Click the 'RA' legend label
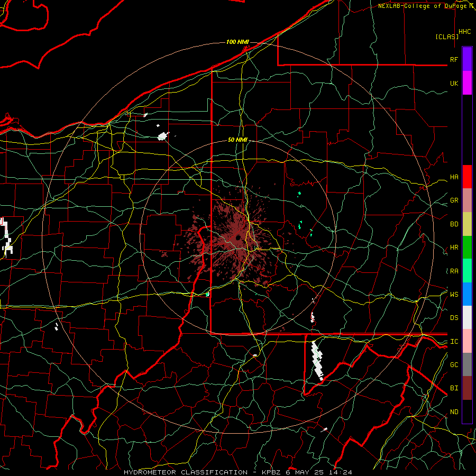Viewport: 476px width, 476px height. click(x=454, y=271)
